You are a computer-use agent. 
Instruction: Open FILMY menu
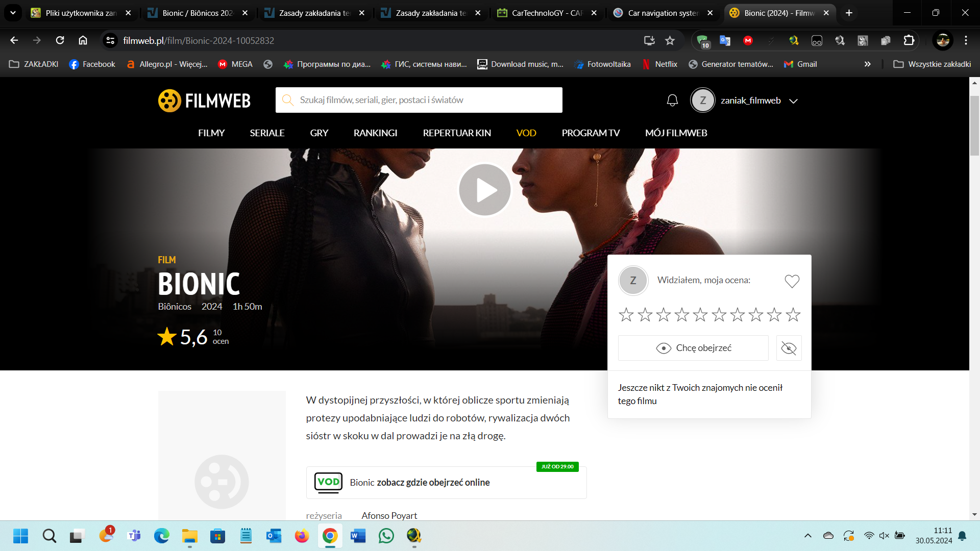[x=211, y=133]
